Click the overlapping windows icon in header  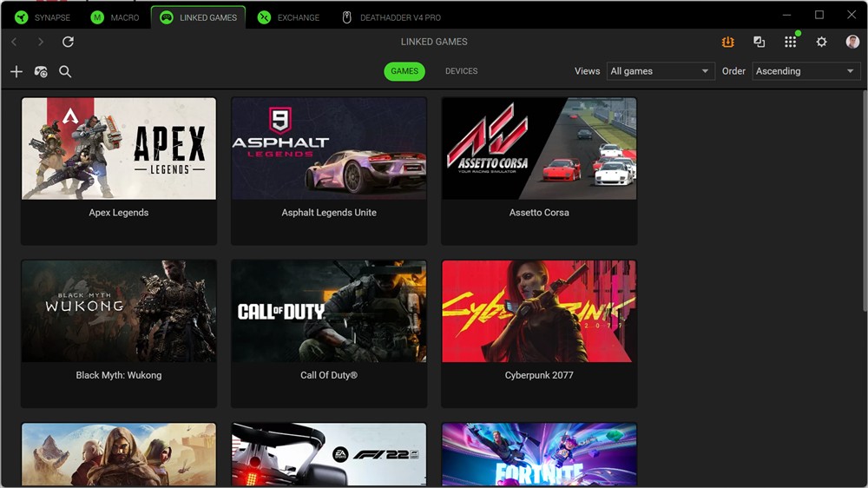click(759, 42)
